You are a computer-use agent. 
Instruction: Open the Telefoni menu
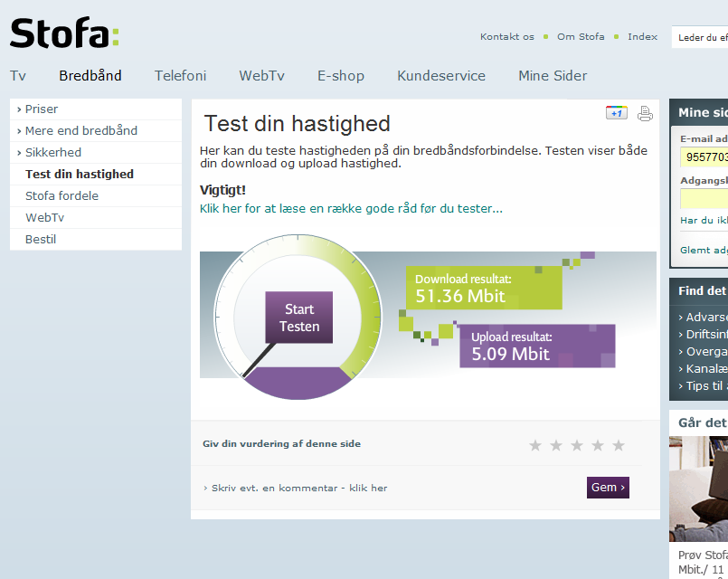pyautogui.click(x=180, y=76)
